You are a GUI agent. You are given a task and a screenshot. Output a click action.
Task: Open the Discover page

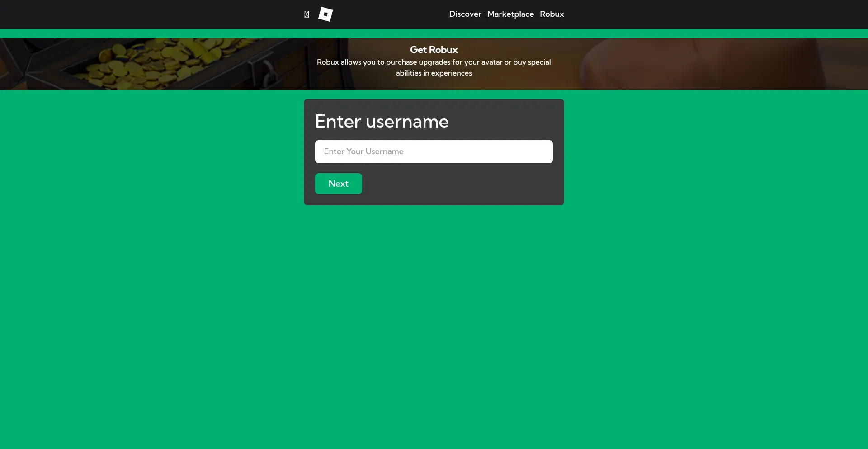[465, 14]
